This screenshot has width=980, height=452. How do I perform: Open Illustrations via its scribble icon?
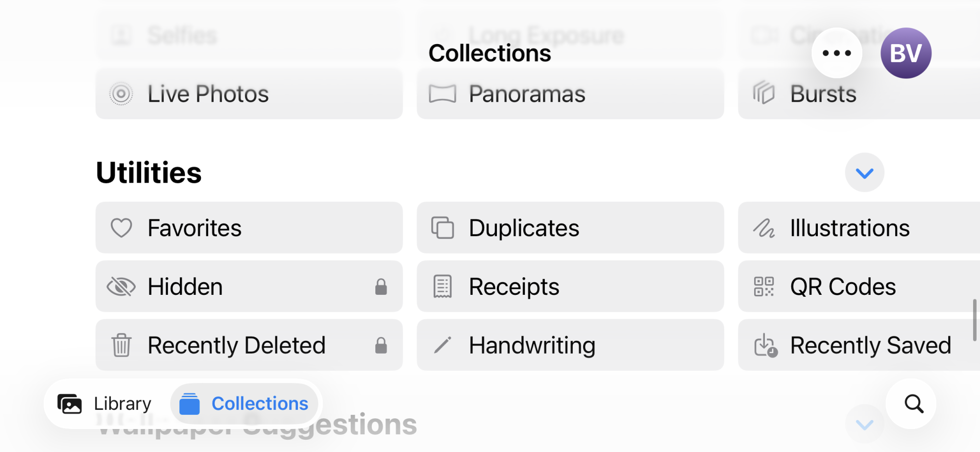tap(764, 228)
